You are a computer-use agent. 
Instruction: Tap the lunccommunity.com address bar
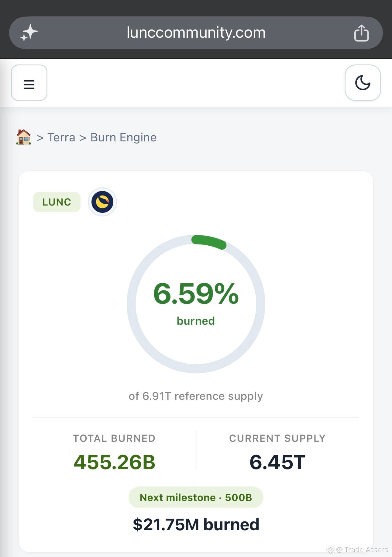click(x=196, y=33)
